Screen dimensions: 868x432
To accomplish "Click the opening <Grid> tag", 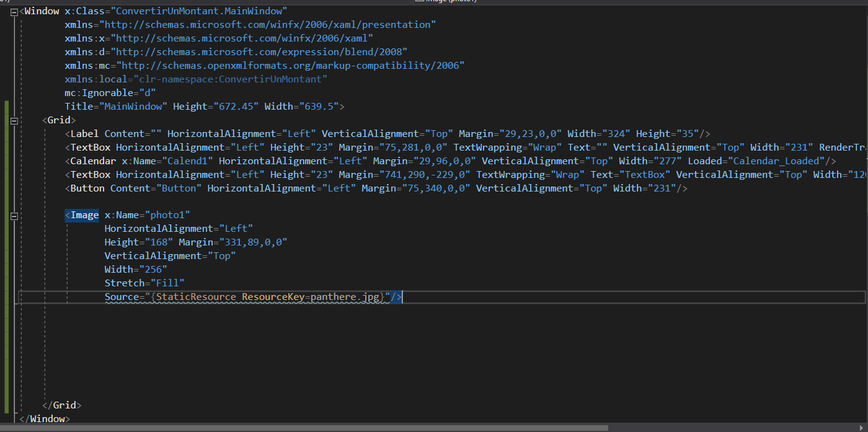I will pyautogui.click(x=59, y=120).
